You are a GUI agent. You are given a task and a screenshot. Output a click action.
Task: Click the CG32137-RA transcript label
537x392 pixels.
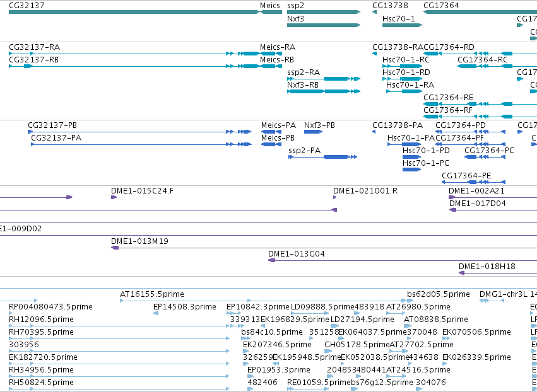(x=34, y=47)
